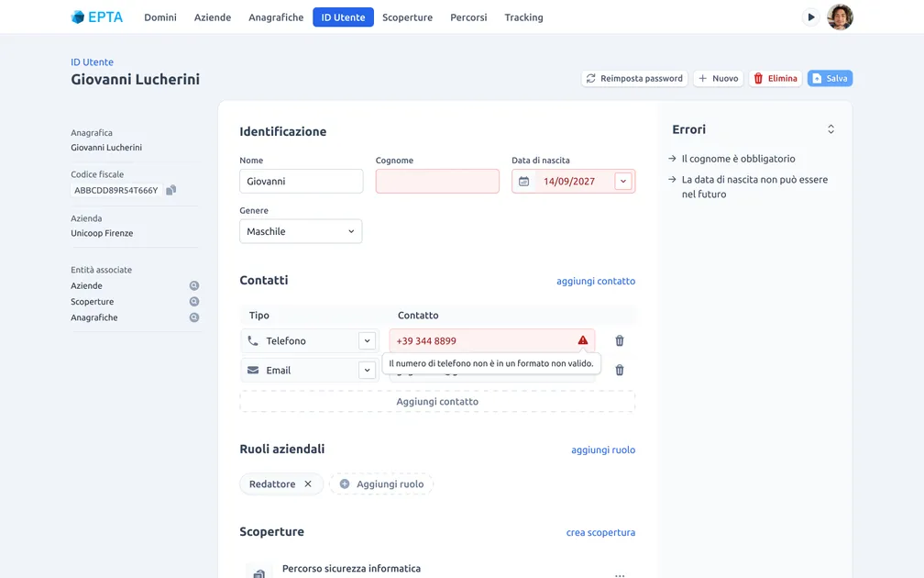Expand the Telefono contact type dropdown
924x578 pixels.
coord(367,340)
